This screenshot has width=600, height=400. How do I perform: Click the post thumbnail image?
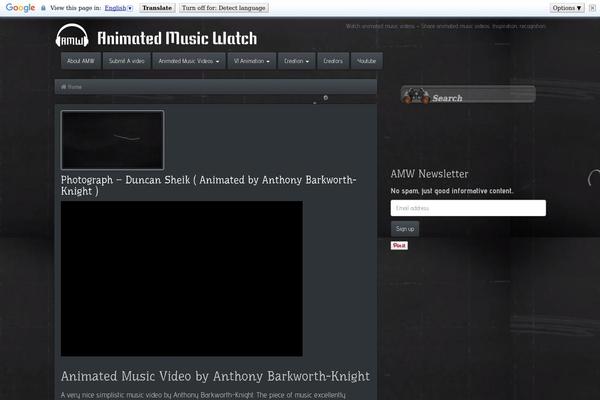pyautogui.click(x=112, y=140)
